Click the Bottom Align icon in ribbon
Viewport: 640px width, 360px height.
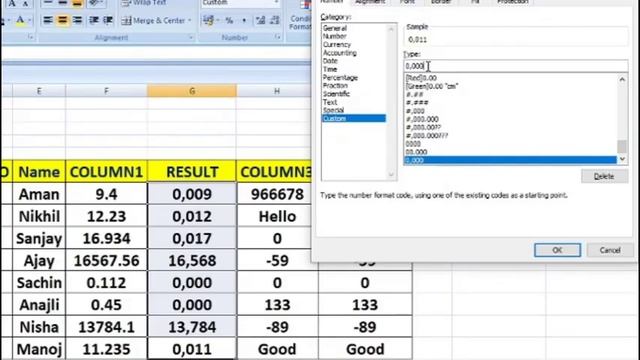coord(77,4)
